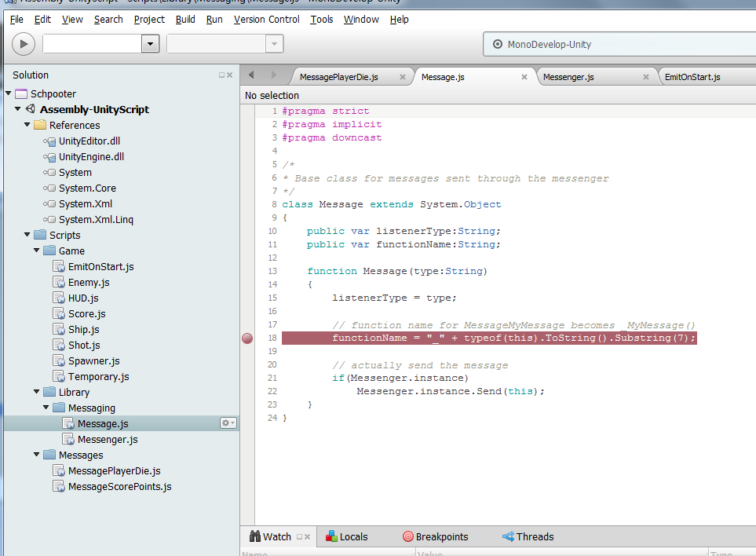Image resolution: width=756 pixels, height=556 pixels.
Task: Select Spawner.js in the tree
Action: (93, 361)
